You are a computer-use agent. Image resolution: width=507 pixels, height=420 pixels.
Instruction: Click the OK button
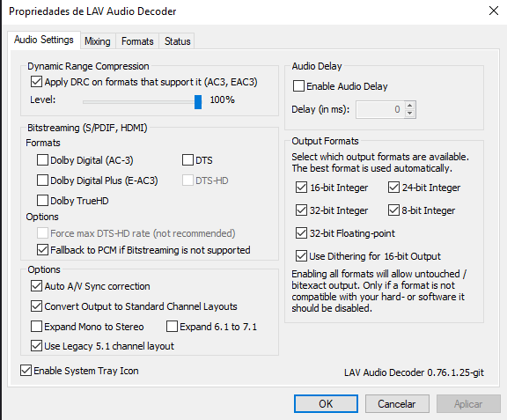click(x=326, y=403)
